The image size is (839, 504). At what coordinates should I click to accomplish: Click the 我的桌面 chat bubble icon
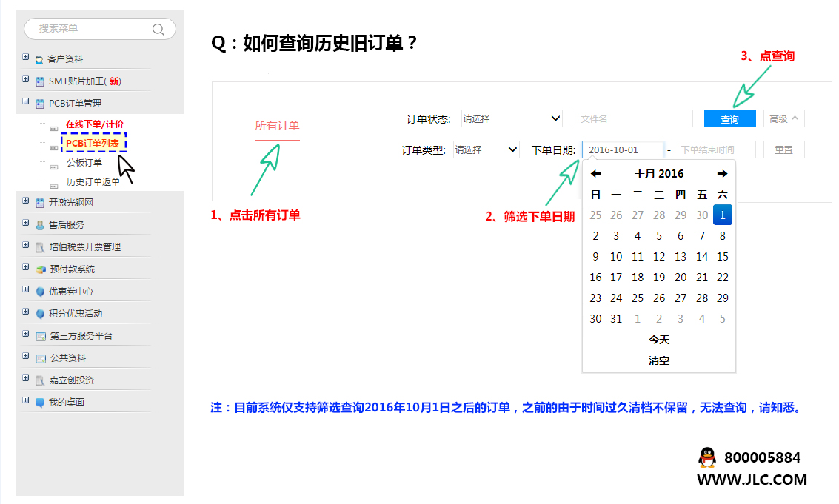(40, 403)
